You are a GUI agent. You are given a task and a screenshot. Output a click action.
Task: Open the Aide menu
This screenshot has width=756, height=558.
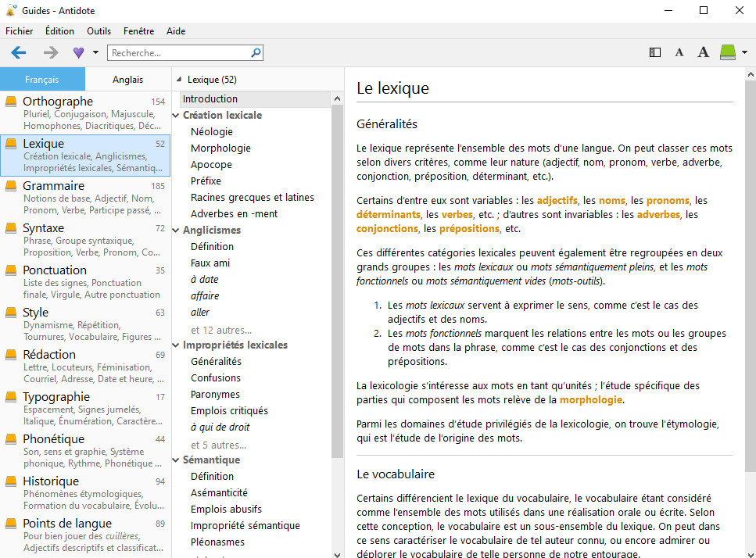(x=176, y=30)
